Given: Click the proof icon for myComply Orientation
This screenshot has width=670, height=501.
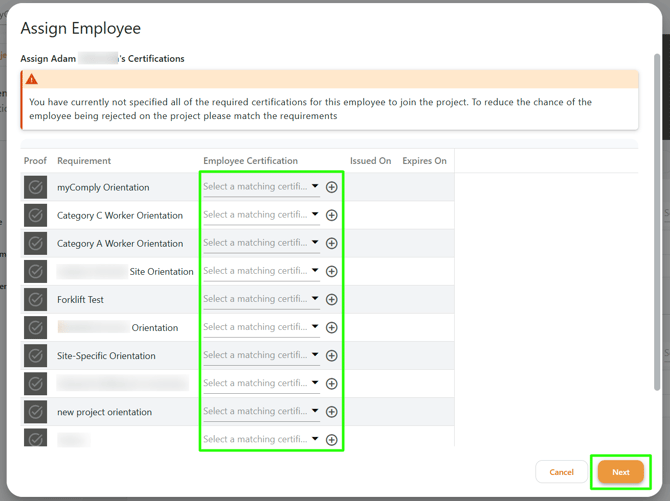Looking at the screenshot, I should (x=35, y=187).
